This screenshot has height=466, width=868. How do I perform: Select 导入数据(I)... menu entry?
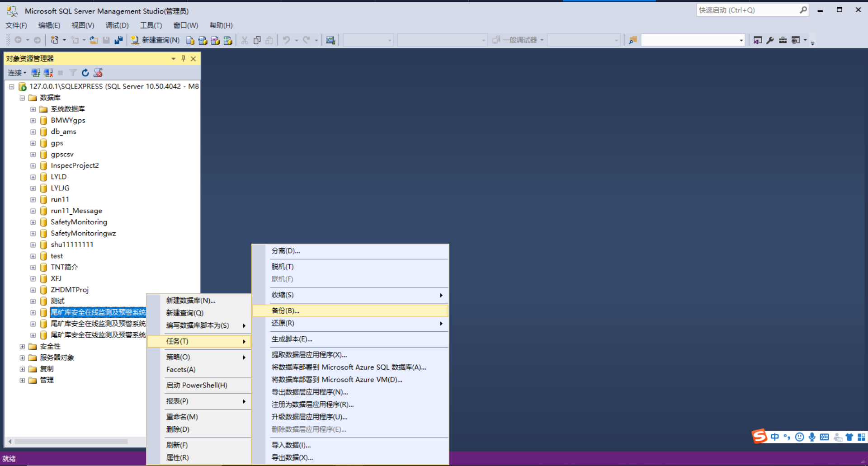tap(350, 445)
